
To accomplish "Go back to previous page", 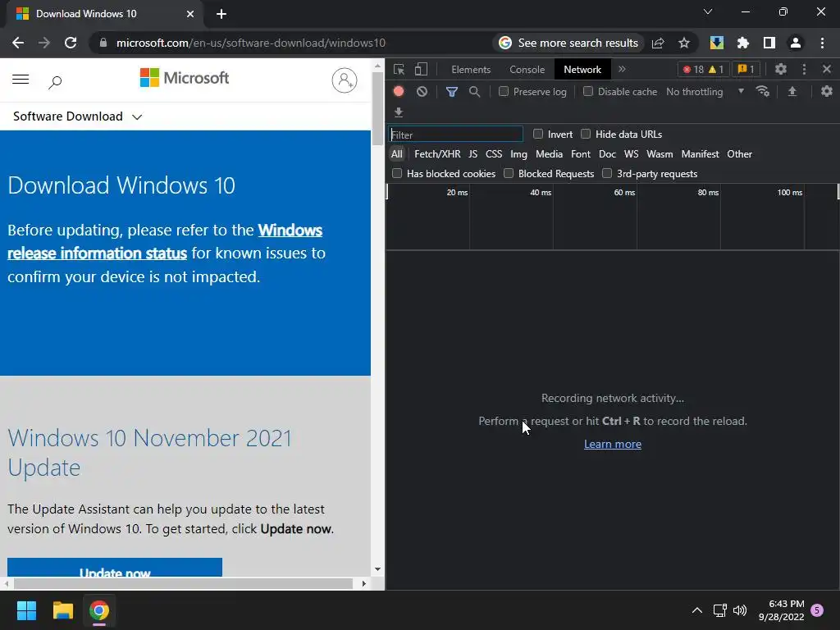I will point(18,43).
